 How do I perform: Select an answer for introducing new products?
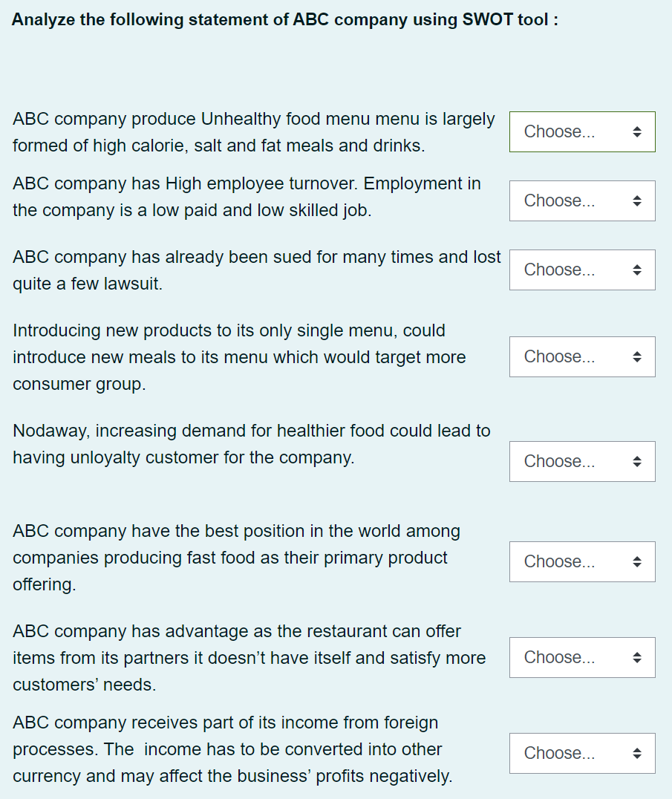point(581,357)
